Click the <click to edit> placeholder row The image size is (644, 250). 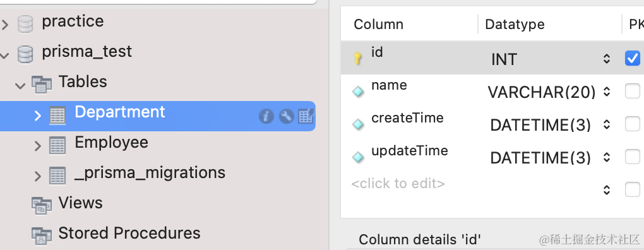(x=398, y=184)
